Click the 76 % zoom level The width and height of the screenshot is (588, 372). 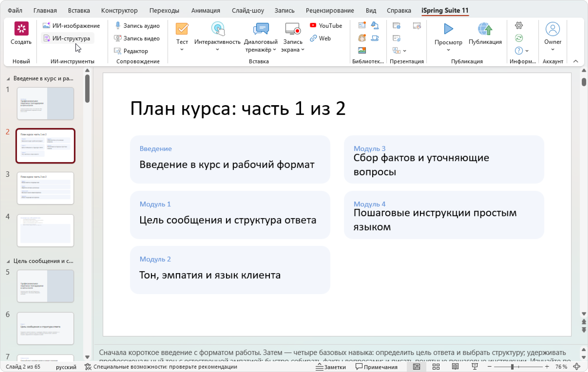(561, 367)
